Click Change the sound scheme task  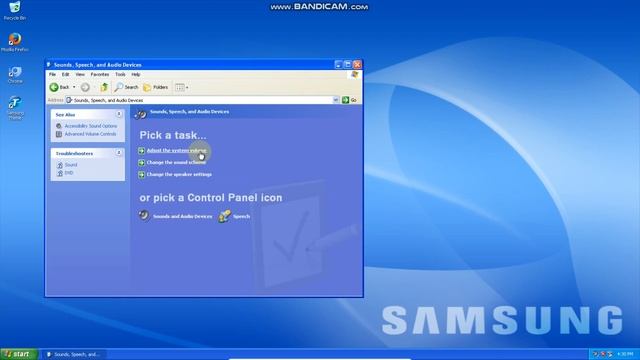tap(176, 162)
